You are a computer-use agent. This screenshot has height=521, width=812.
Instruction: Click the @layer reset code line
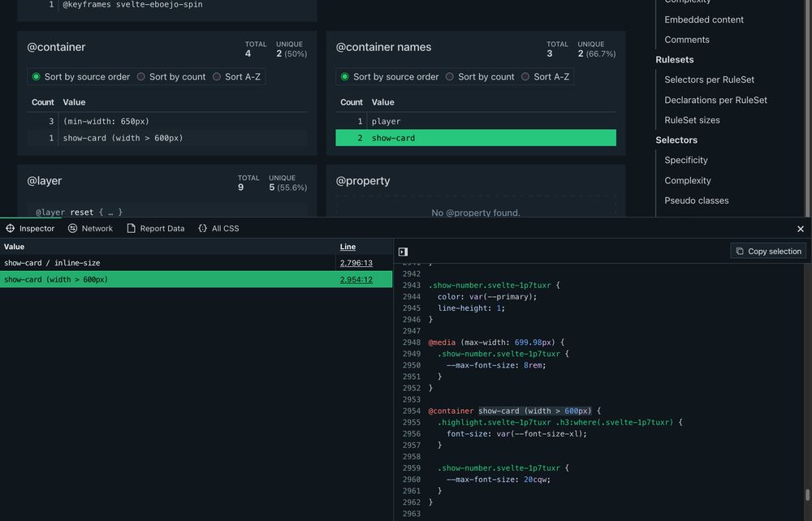tap(80, 212)
